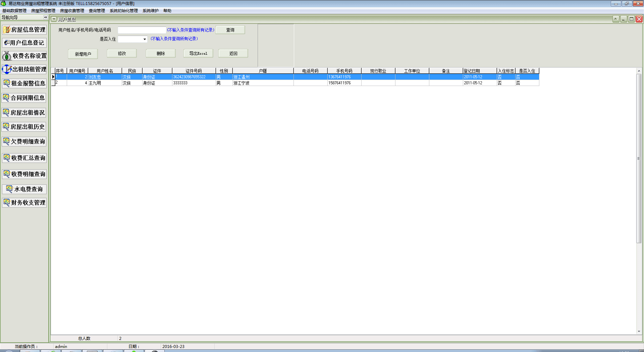Click the 新增用户 button
644x352 pixels.
coord(83,54)
